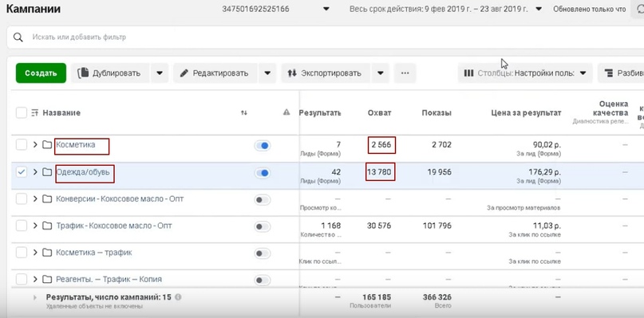Image resolution: width=644 pixels, height=318 pixels.
Task: Expand the Трафик - Кокосовое масло - Опт row
Action: tap(35, 226)
